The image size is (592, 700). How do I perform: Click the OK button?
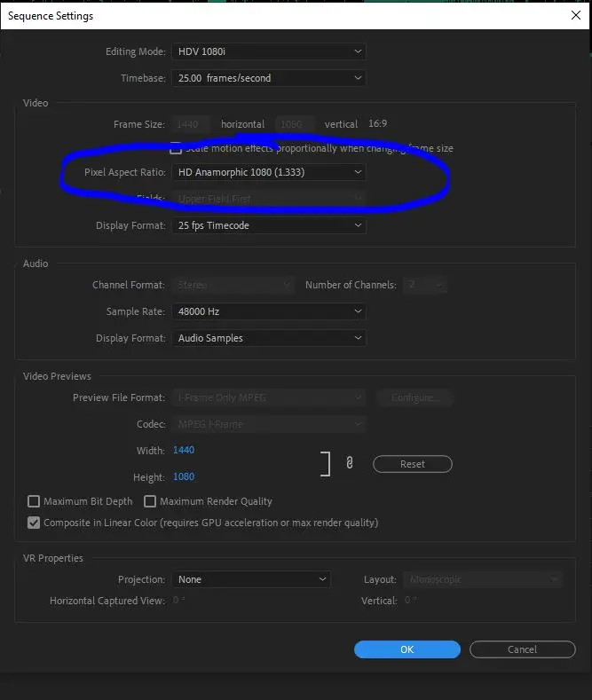coord(407,649)
